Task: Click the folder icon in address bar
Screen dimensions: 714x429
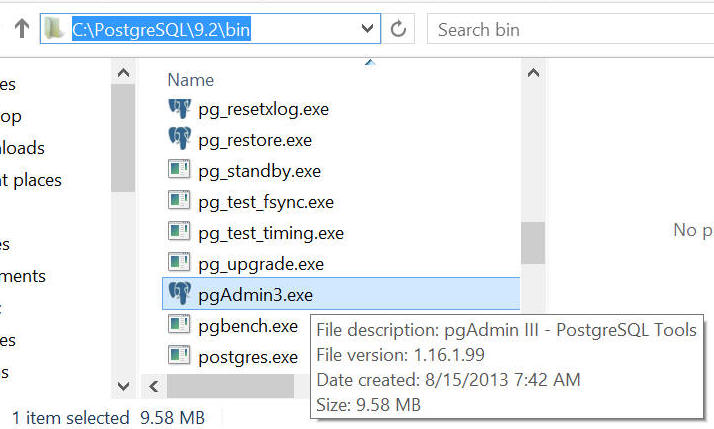Action: point(54,28)
